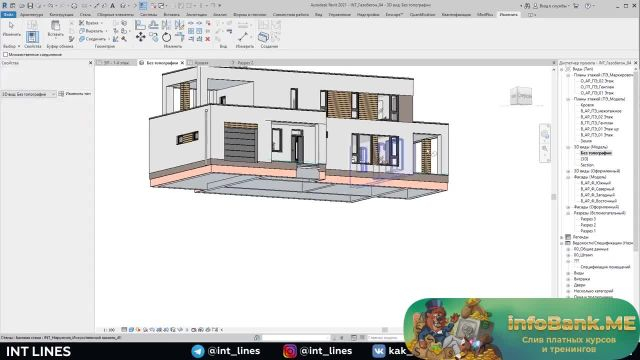640x360 pixels.
Task: Click the ViewCube in the 3D view
Action: [521, 96]
